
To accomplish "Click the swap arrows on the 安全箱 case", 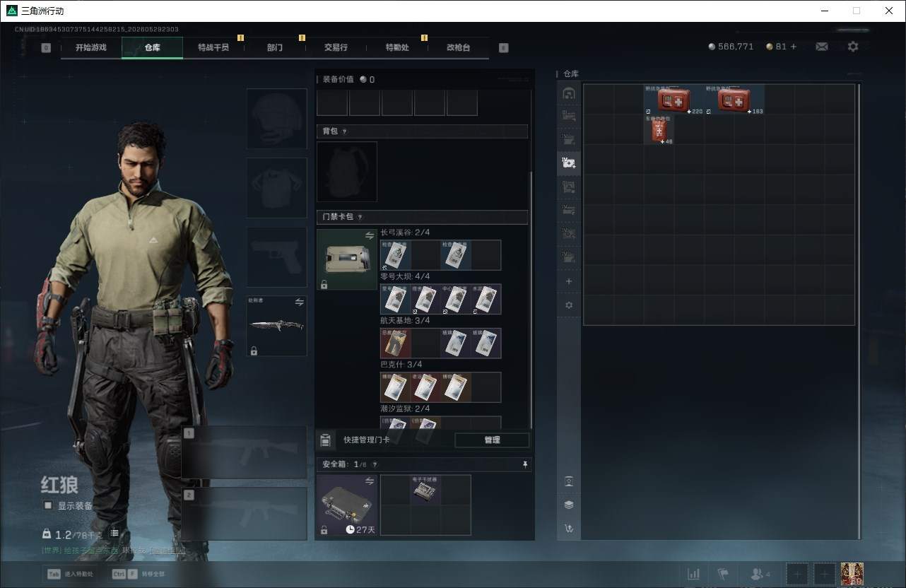I will click(370, 481).
